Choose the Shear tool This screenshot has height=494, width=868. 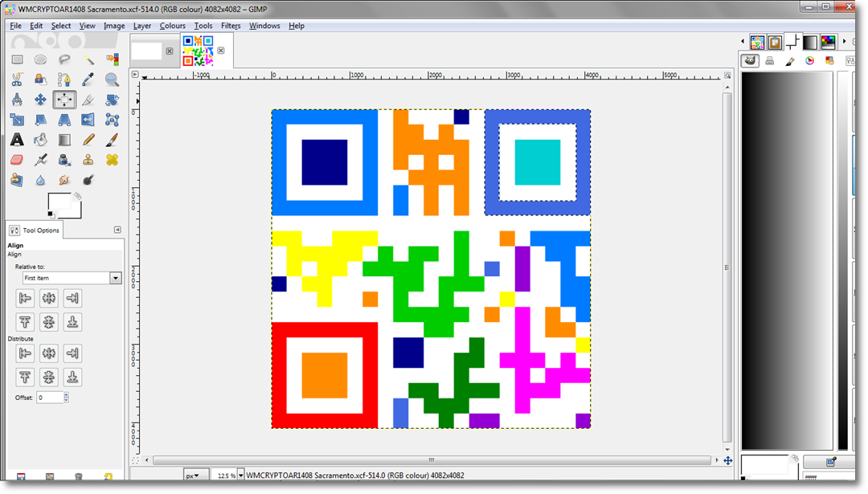click(40, 120)
